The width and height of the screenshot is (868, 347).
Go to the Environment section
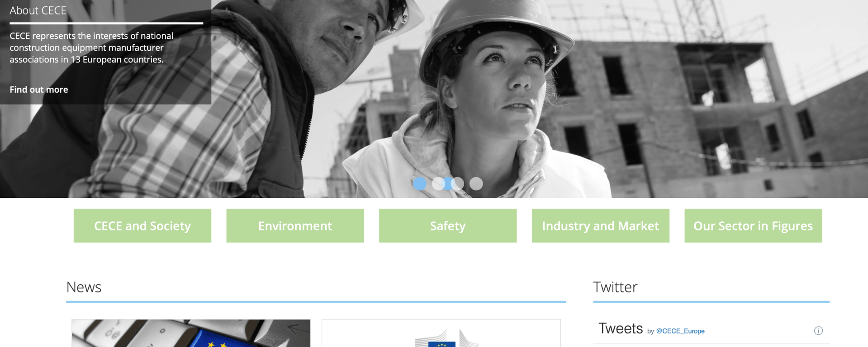point(295,225)
